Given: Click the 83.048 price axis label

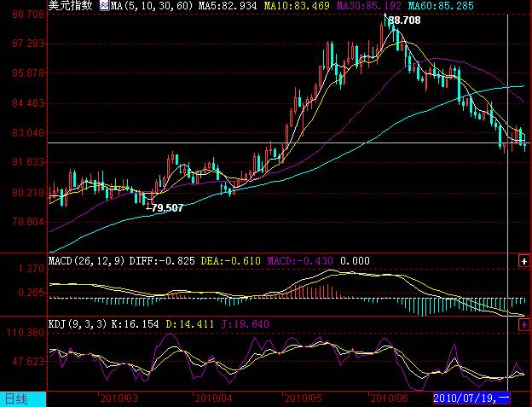Looking at the screenshot, I should click(x=28, y=133).
